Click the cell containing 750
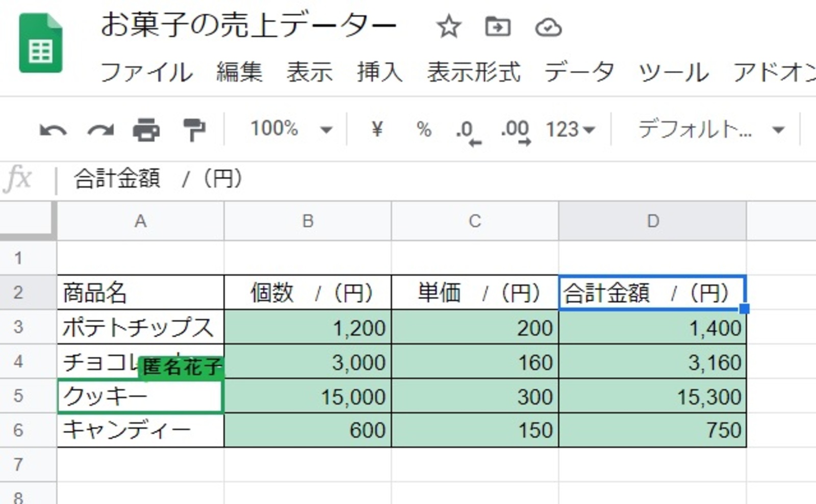The image size is (816, 504). point(652,430)
